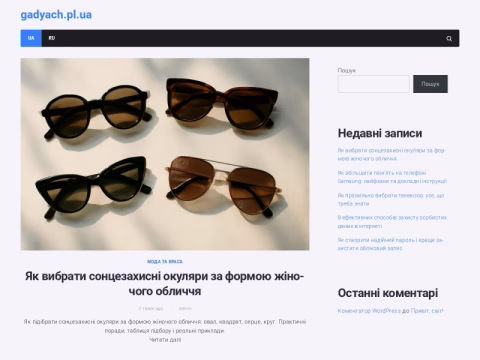Open the Привіт, світ! comment post link
Screen dimensions: 480x360
coord(427,311)
